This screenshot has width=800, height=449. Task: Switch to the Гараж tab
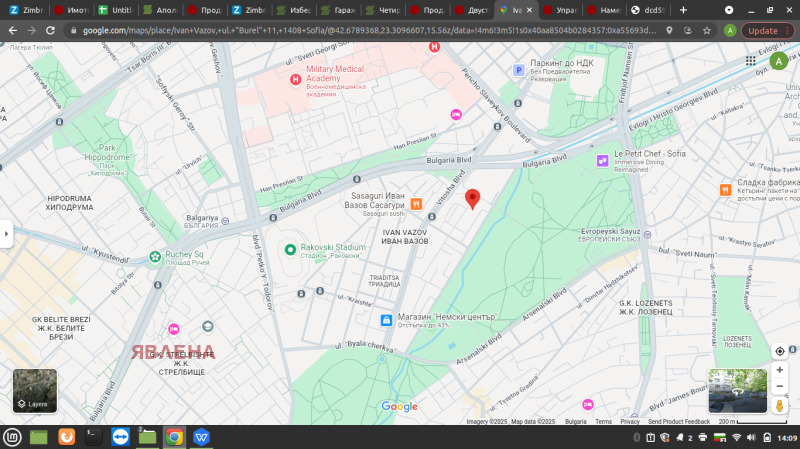coord(338,10)
